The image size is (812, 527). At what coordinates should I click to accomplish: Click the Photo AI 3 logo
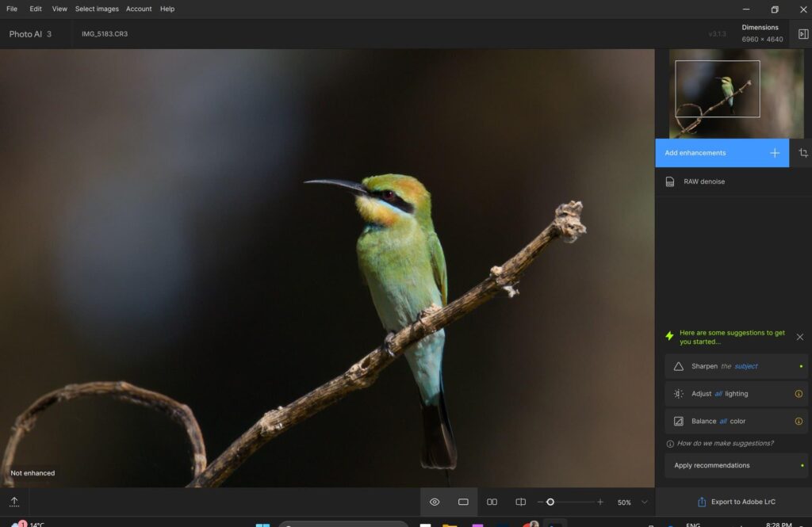click(30, 34)
